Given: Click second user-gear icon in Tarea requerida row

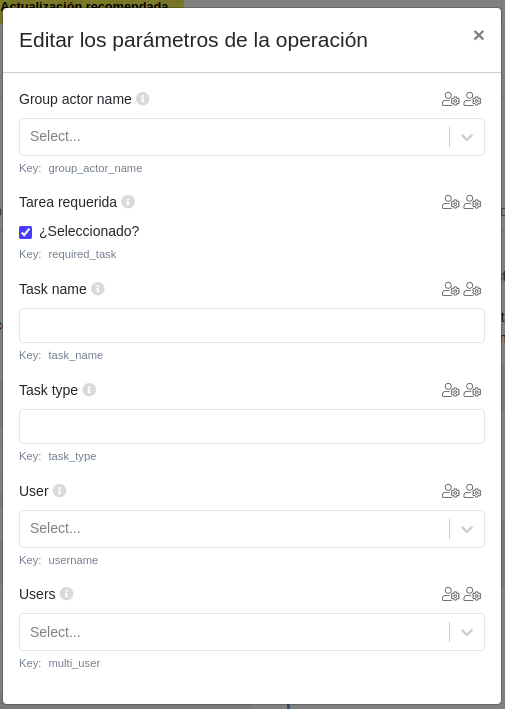Looking at the screenshot, I should point(472,202).
